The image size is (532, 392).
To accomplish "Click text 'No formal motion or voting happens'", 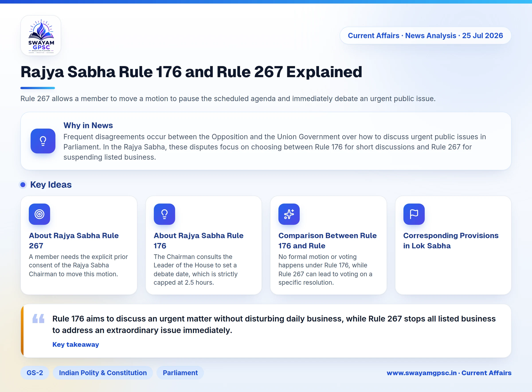I will 325,270.
